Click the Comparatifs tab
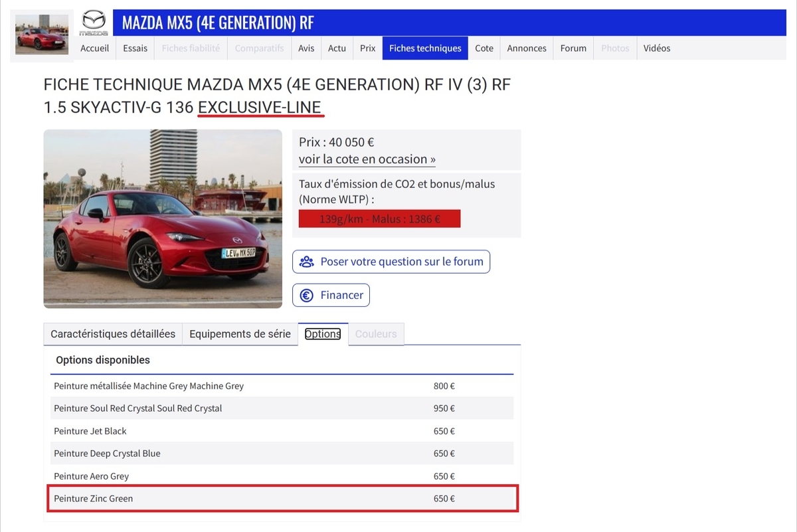The height and width of the screenshot is (532, 797). click(259, 48)
